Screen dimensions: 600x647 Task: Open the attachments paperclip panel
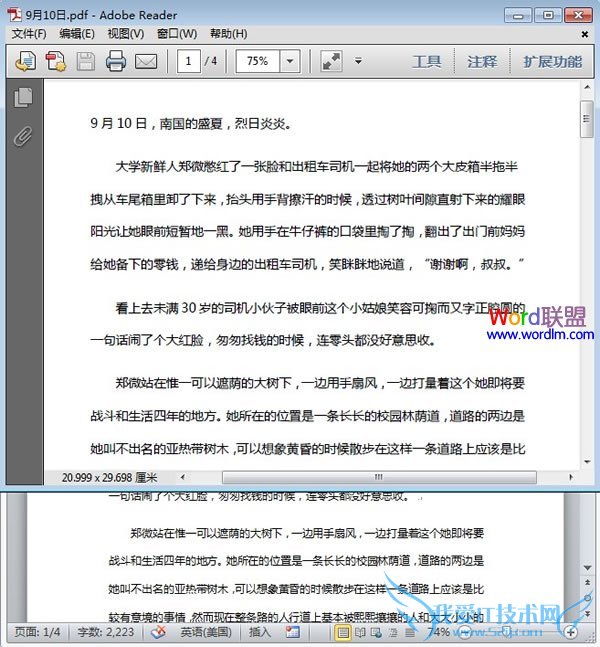point(23,136)
